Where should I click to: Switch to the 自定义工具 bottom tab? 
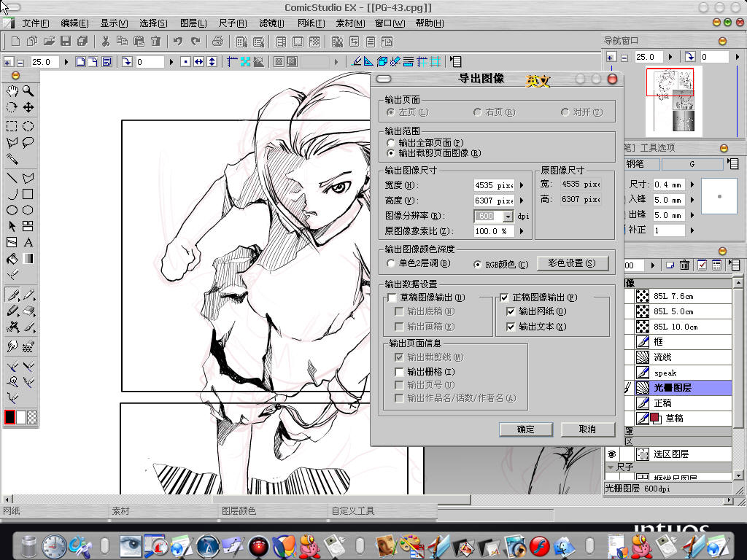353,511
